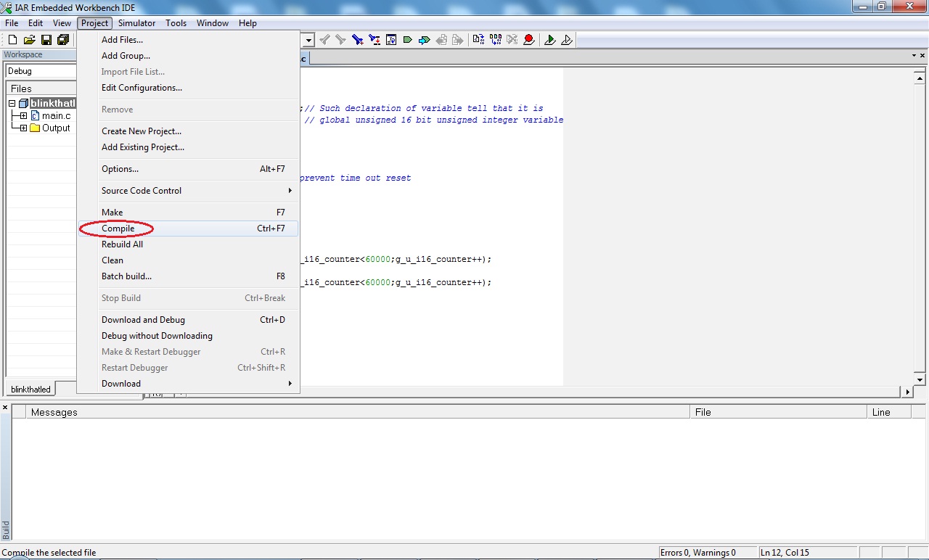Expand the Output folder node
Image resolution: width=929 pixels, height=560 pixels.
[23, 128]
